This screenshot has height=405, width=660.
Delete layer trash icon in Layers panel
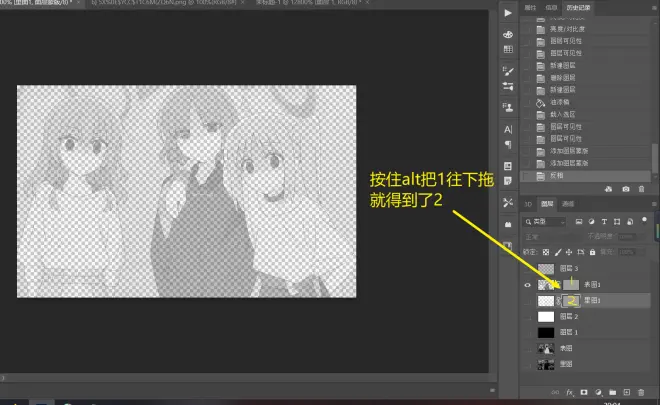[x=641, y=392]
